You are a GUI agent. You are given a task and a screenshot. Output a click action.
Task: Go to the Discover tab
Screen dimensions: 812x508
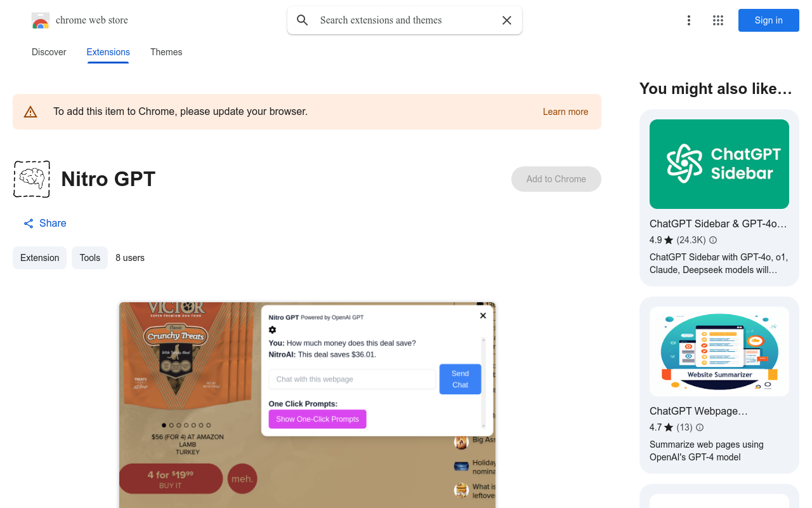point(49,52)
